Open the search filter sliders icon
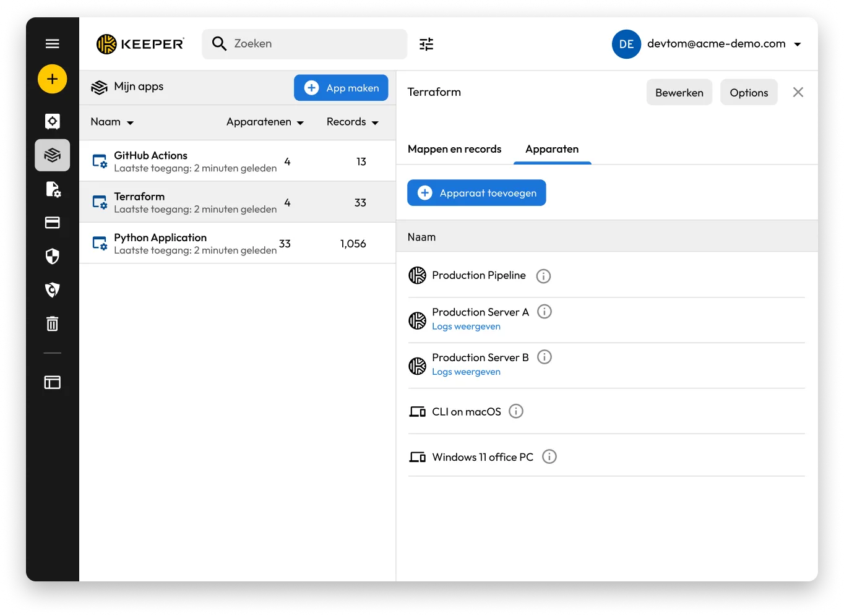 click(x=426, y=44)
